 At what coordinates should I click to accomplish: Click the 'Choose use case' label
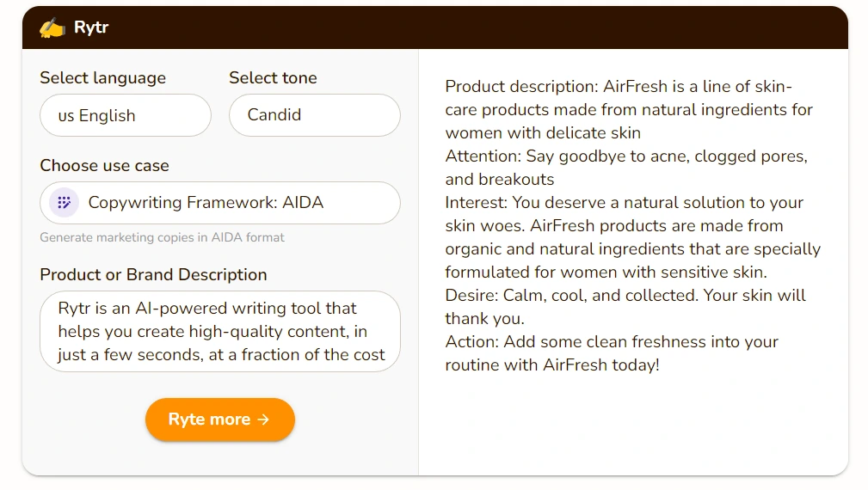coord(104,165)
